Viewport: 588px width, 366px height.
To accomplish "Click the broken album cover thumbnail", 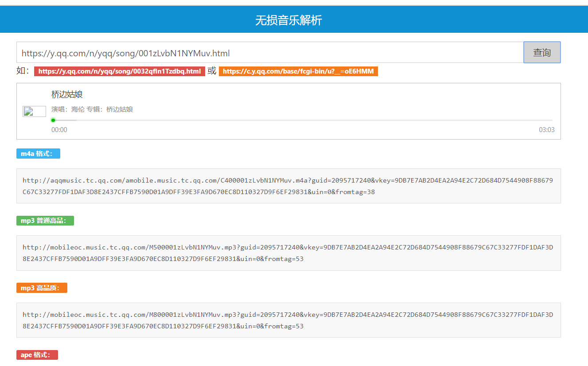I will coord(34,111).
